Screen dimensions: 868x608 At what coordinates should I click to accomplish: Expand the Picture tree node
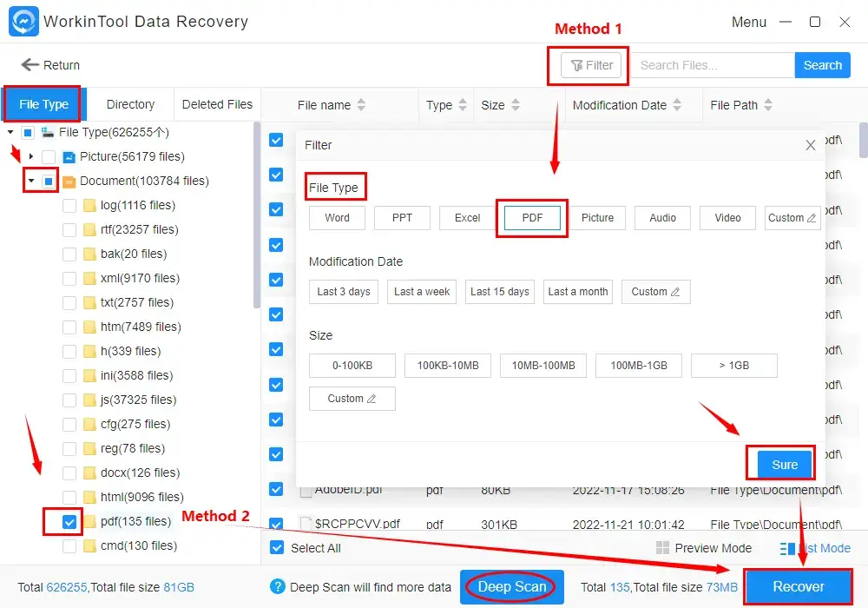click(x=31, y=156)
